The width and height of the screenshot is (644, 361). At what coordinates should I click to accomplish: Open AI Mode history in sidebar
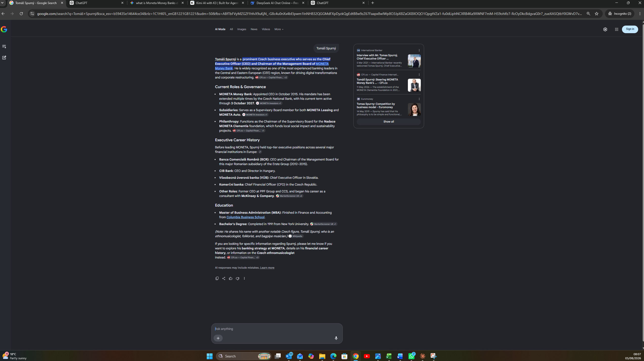pyautogui.click(x=4, y=46)
